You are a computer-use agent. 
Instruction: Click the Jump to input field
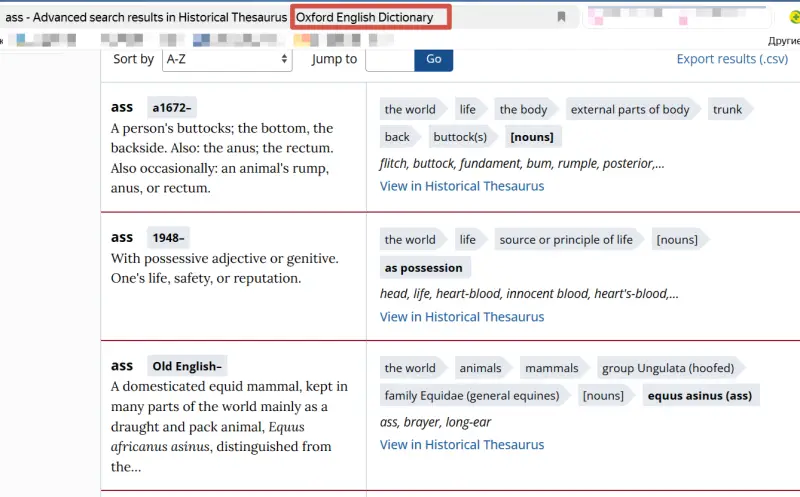(x=390, y=59)
